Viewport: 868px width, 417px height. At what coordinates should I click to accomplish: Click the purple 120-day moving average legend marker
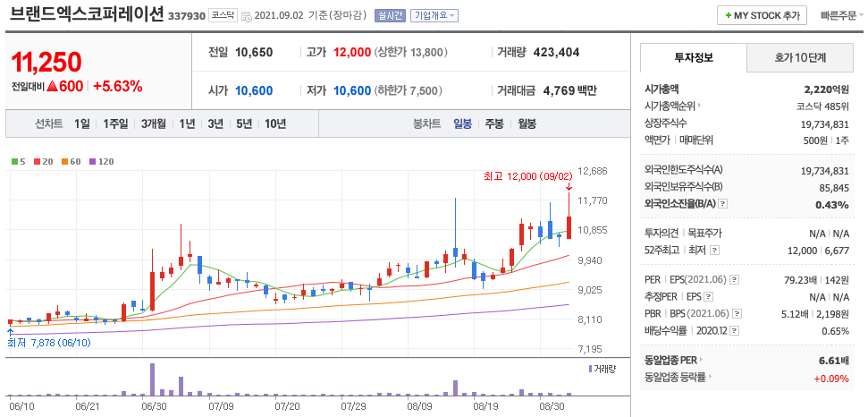tap(92, 162)
